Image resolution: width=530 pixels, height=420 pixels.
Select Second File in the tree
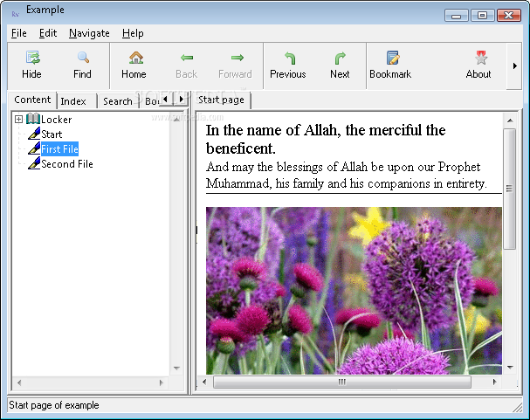[67, 164]
